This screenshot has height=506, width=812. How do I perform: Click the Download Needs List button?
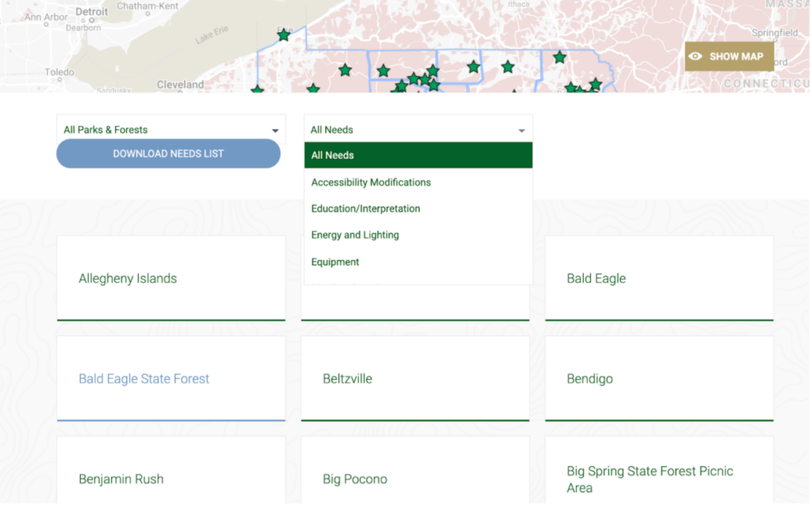168,154
